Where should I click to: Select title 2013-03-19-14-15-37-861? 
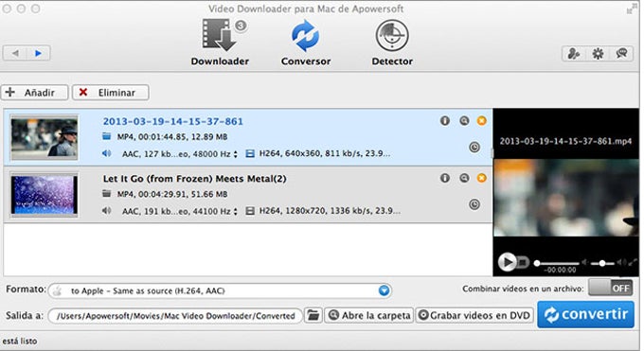pos(173,121)
